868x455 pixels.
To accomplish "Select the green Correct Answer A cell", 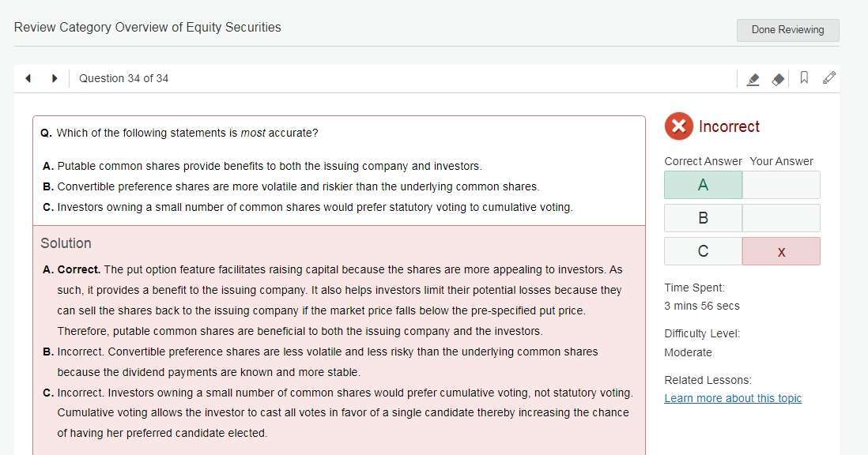I will tap(703, 185).
